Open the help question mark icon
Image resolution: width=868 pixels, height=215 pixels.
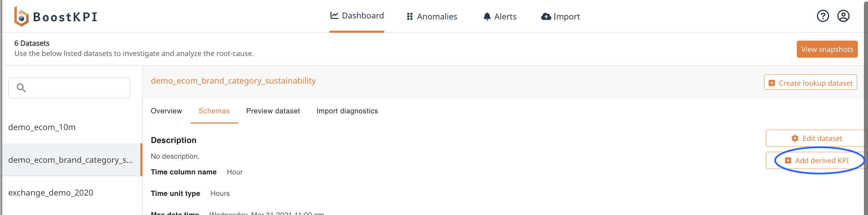coord(823,16)
